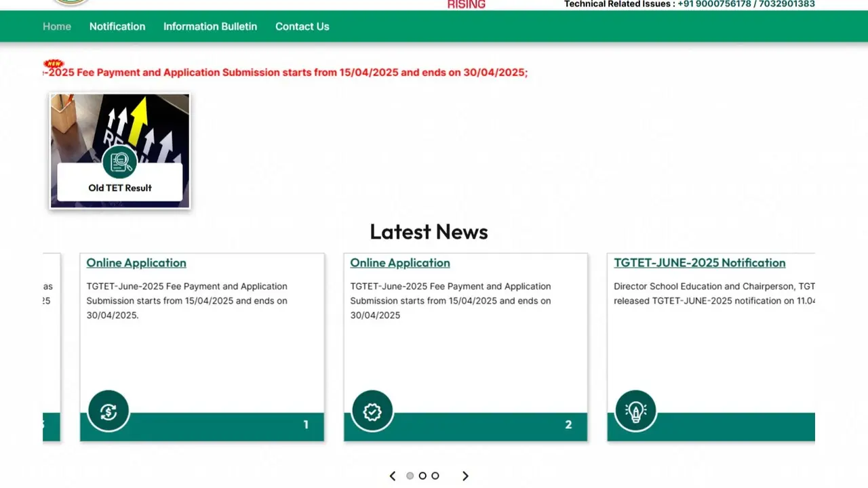Select the Home menu item
Viewport: 868px width, 488px height.
pyautogui.click(x=56, y=26)
